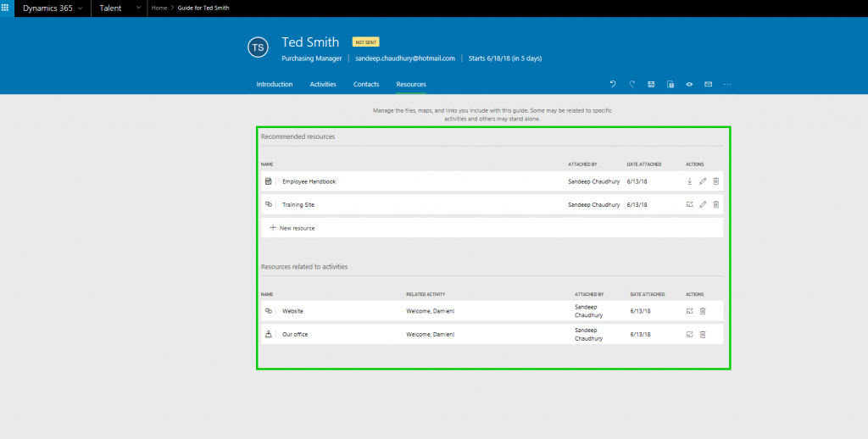This screenshot has height=439, width=868.
Task: Click the Related Activity column header
Action: coord(426,295)
